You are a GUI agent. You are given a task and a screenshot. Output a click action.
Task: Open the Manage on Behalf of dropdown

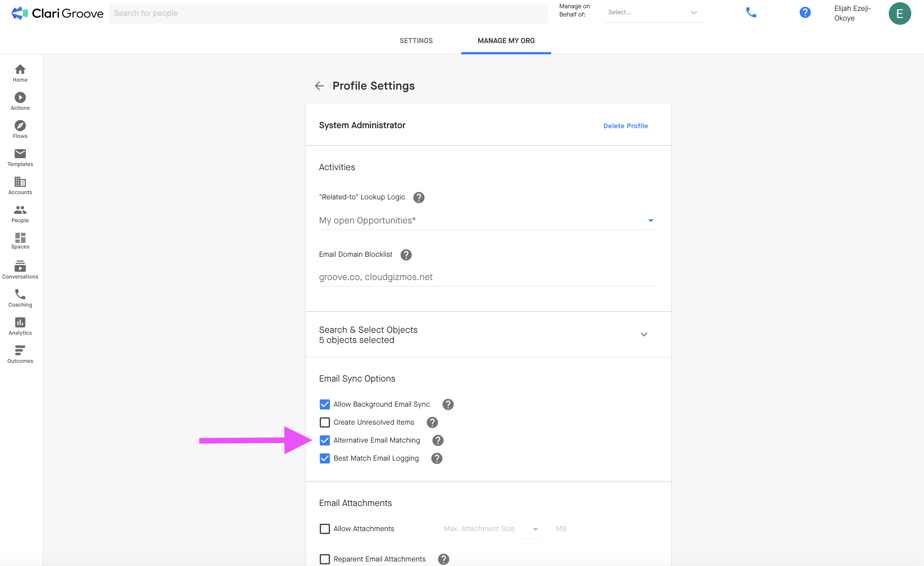[x=653, y=13]
